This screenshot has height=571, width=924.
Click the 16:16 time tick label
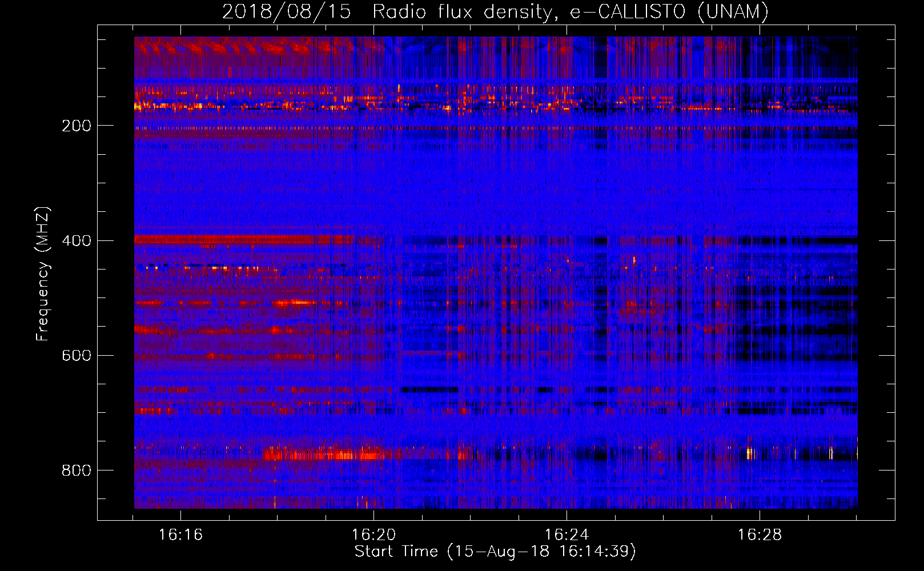pyautogui.click(x=180, y=535)
